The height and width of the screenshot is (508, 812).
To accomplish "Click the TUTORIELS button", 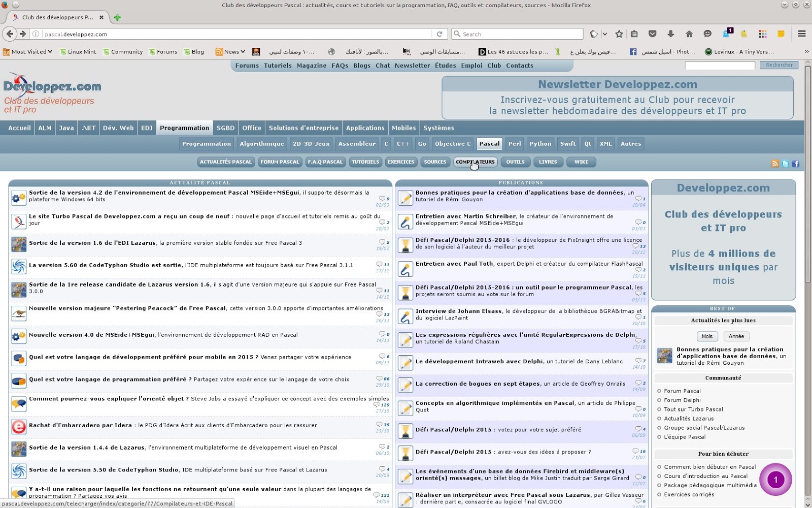I will (x=365, y=162).
